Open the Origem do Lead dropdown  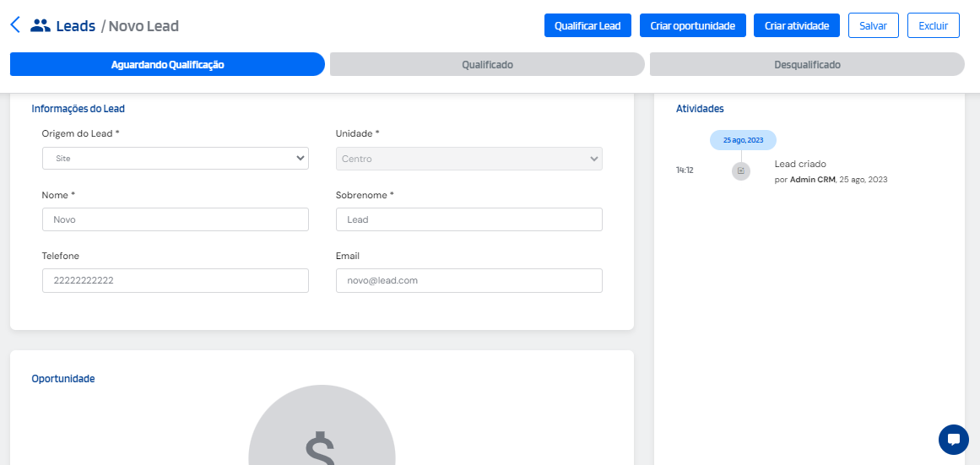pyautogui.click(x=176, y=158)
